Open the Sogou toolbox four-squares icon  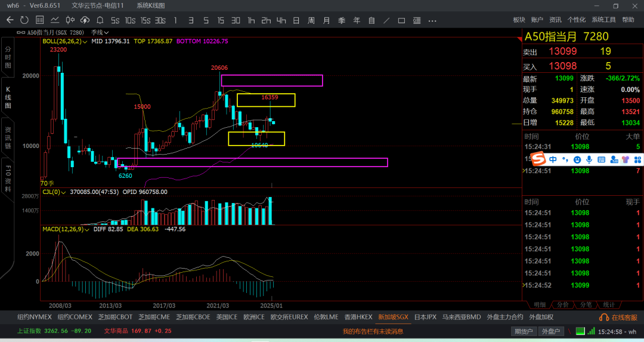point(637,159)
